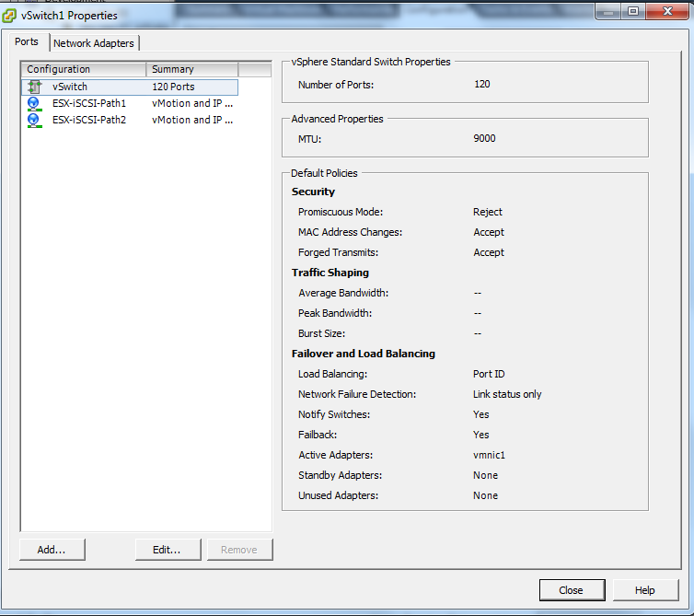694x616 pixels.
Task: Click the Link status only value
Action: click(507, 395)
